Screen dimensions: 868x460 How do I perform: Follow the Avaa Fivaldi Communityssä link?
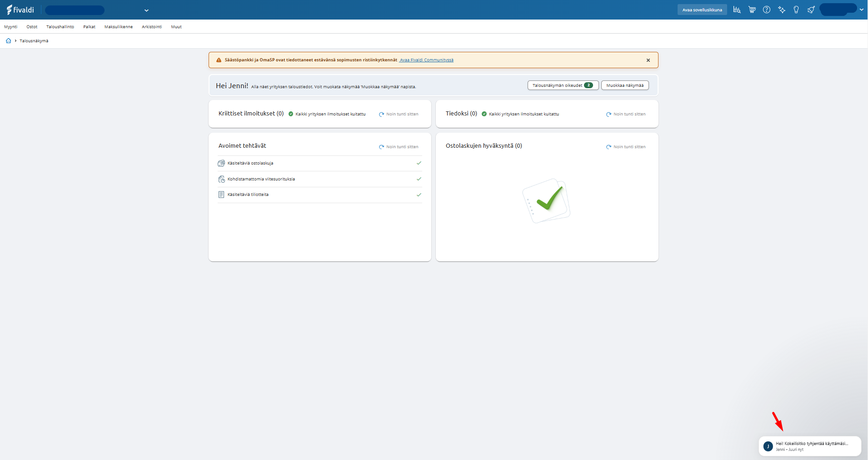426,60
